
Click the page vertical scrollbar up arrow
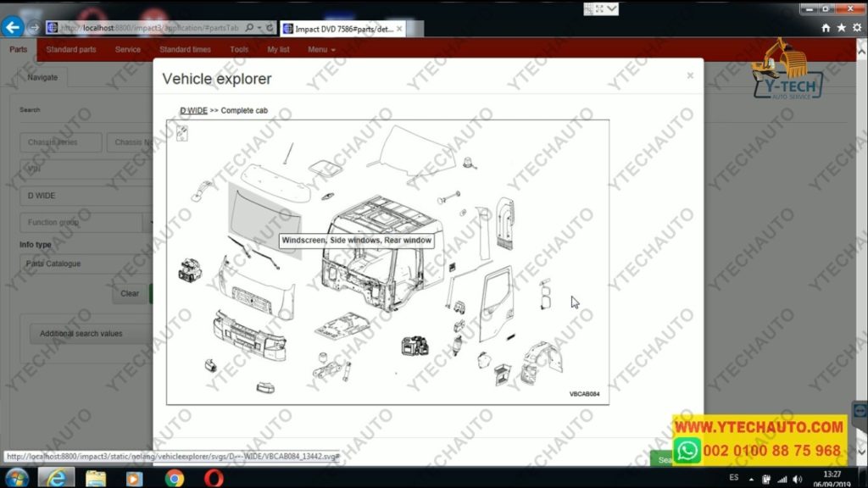tap(862, 51)
